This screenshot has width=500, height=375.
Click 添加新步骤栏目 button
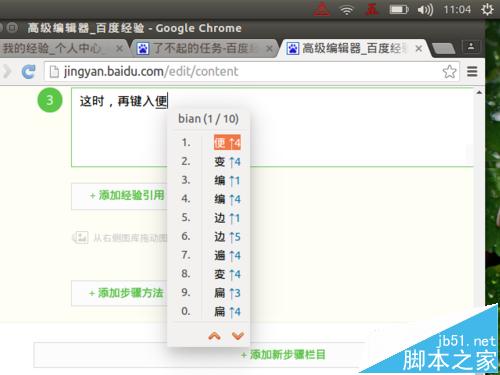(283, 354)
